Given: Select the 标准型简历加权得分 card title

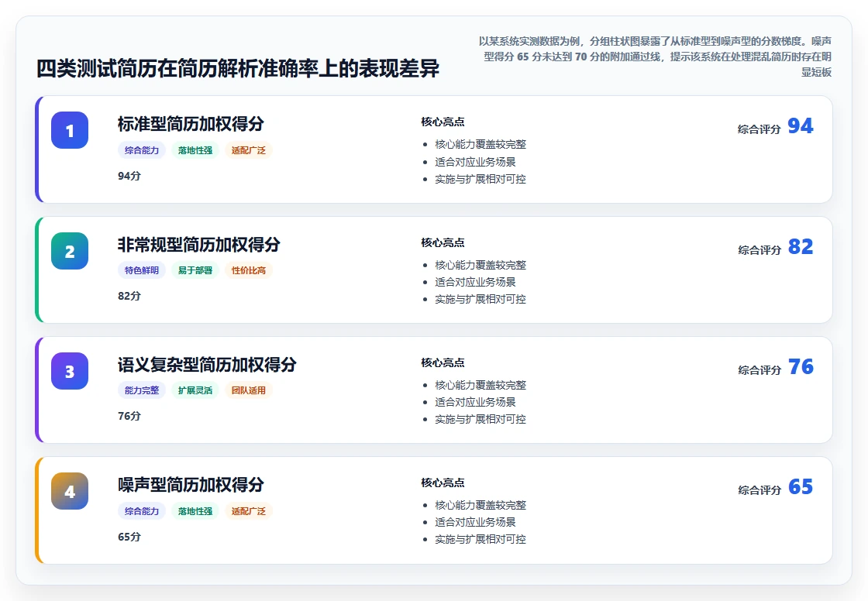Looking at the screenshot, I should [x=191, y=124].
